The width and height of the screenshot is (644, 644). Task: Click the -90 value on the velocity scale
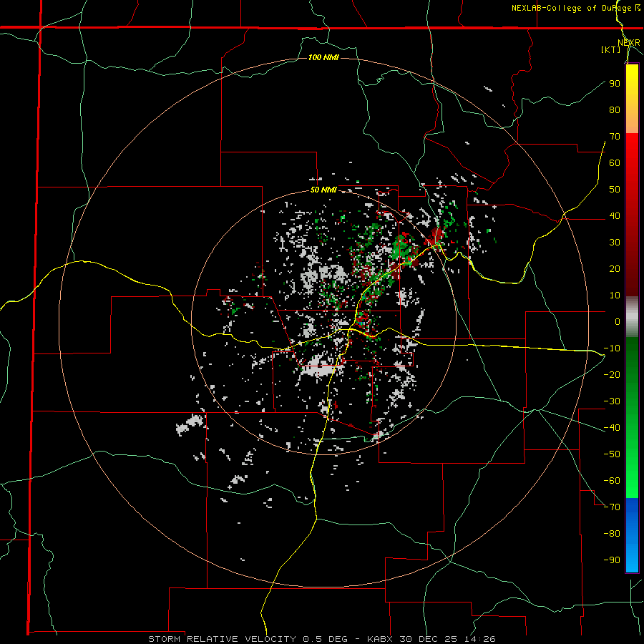pos(612,560)
